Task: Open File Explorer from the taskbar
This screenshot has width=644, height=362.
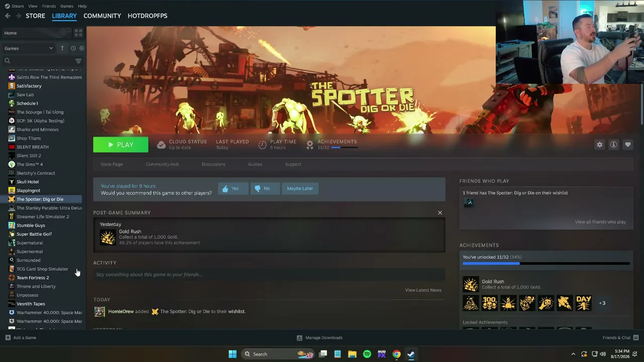Action: (x=352, y=354)
